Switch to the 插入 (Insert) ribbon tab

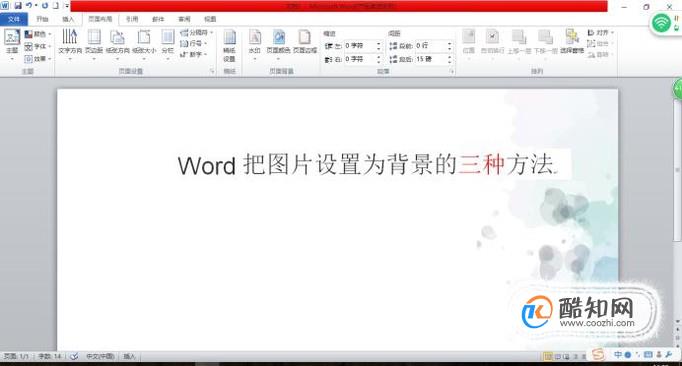[68, 19]
